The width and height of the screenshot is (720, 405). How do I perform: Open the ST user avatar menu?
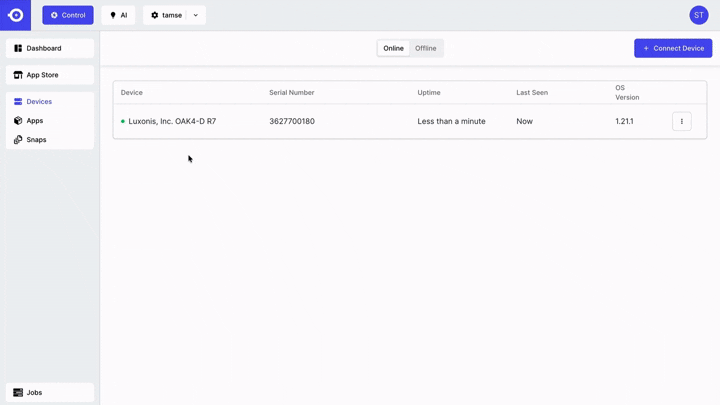pyautogui.click(x=698, y=15)
